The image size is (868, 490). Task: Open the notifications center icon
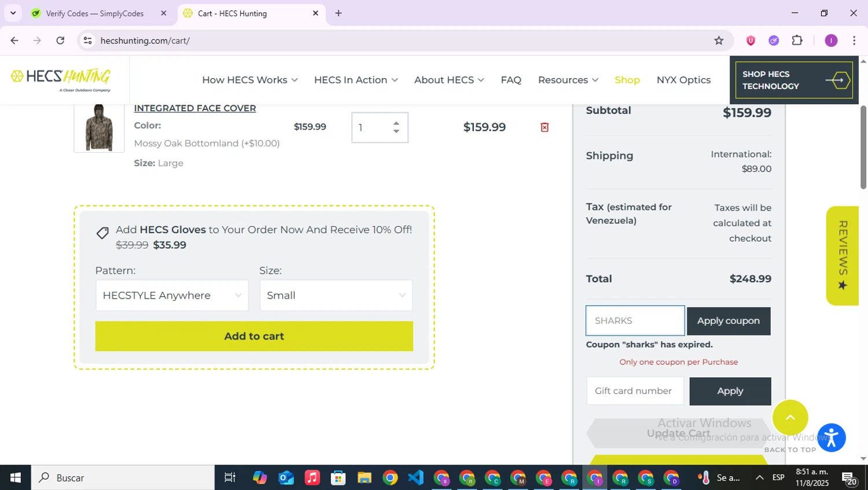click(x=849, y=478)
